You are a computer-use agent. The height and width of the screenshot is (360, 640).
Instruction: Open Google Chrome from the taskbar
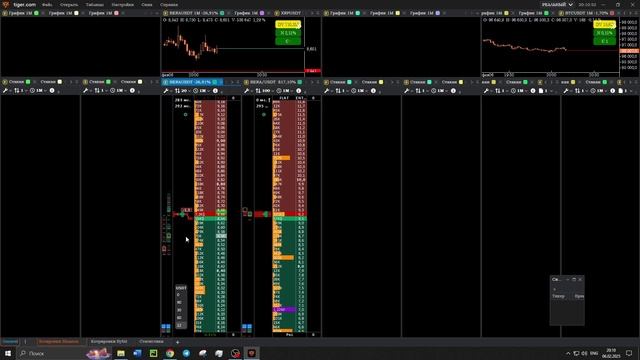click(x=170, y=353)
